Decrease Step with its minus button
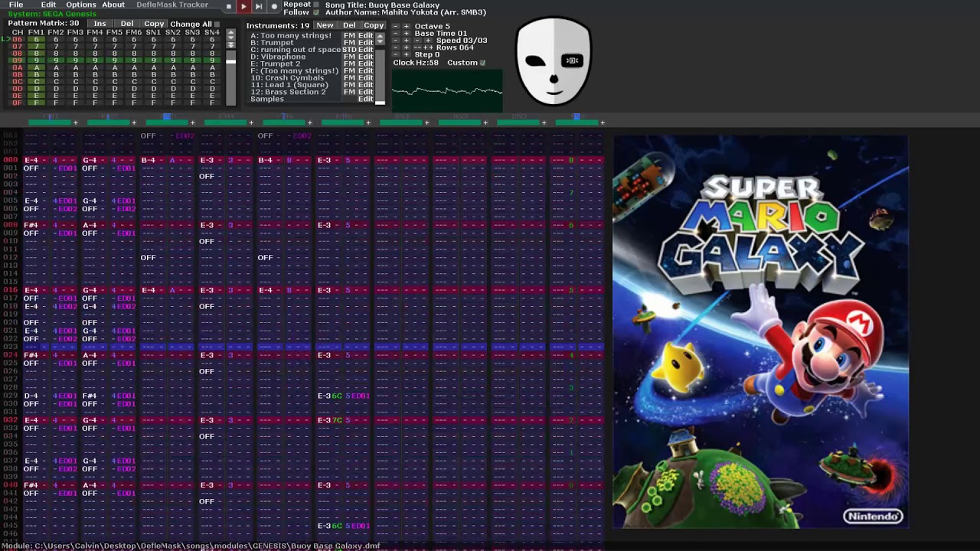This screenshot has height=551, width=980. click(396, 54)
